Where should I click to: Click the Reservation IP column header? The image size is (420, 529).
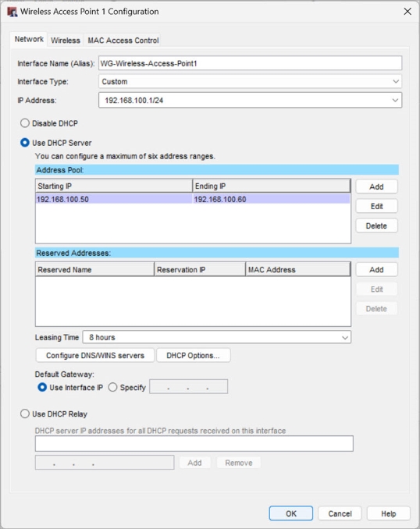coord(200,269)
